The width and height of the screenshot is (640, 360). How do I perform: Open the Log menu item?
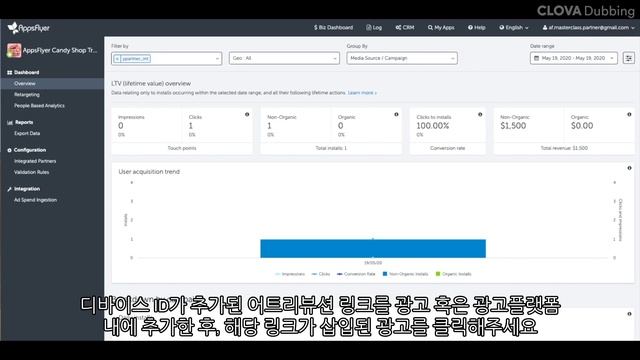374,27
